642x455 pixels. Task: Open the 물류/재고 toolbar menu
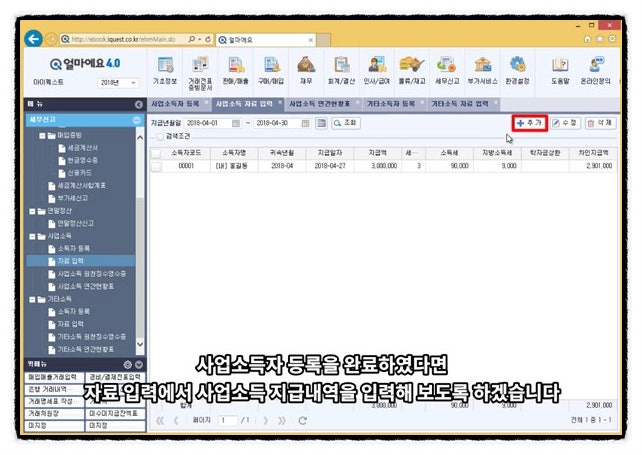[x=412, y=70]
